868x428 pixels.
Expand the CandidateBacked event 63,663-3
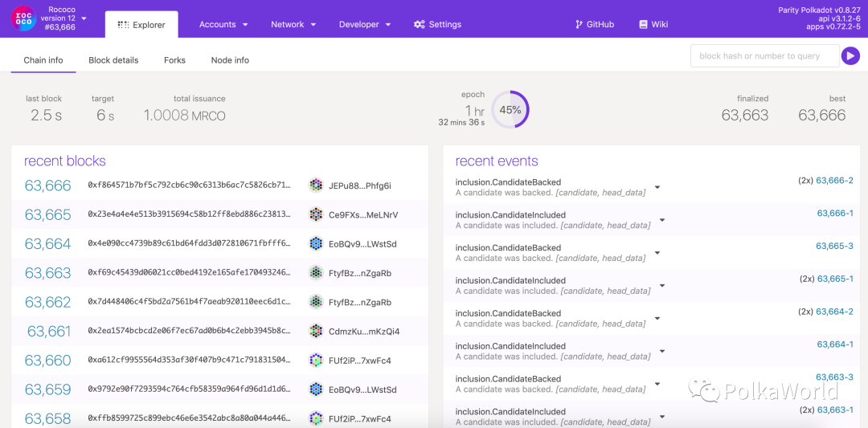point(657,385)
